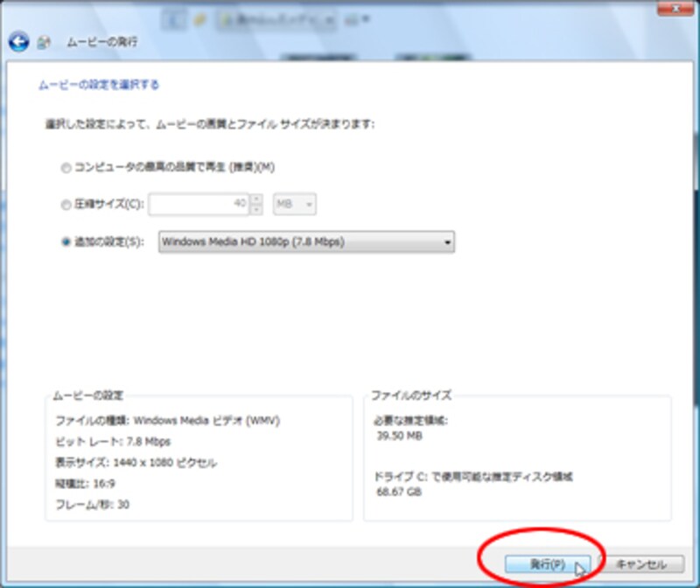
Task: Click the 68.67 GB free disk space value
Action: (x=397, y=493)
